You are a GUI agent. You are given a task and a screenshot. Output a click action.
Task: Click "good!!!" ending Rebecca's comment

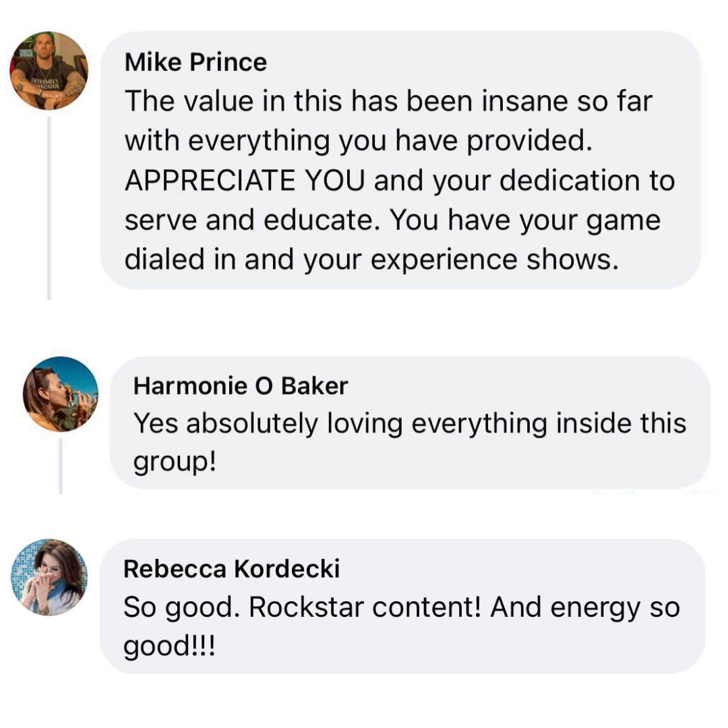(x=169, y=646)
